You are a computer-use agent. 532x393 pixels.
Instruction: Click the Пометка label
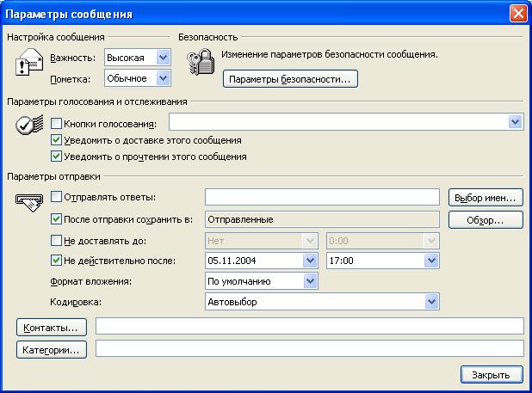point(71,79)
